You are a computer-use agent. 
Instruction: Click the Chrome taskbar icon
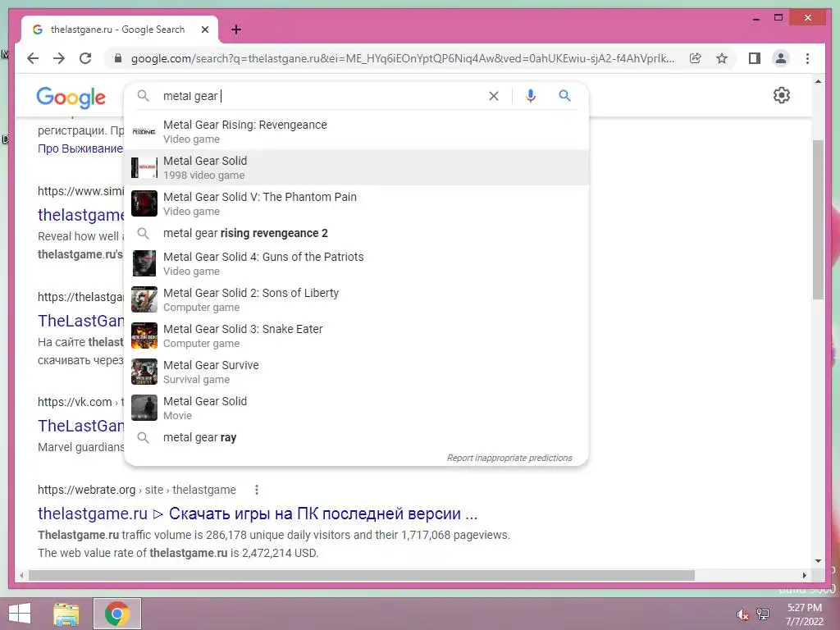(117, 614)
